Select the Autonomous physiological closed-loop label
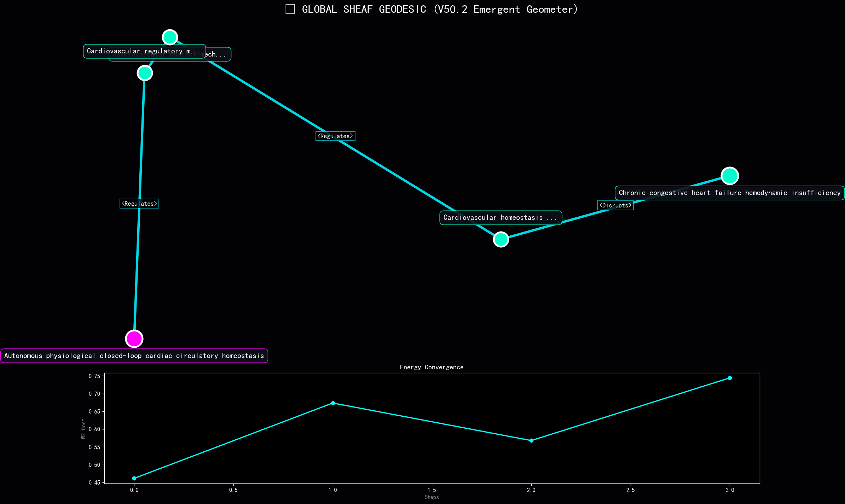845x504 pixels. (134, 356)
